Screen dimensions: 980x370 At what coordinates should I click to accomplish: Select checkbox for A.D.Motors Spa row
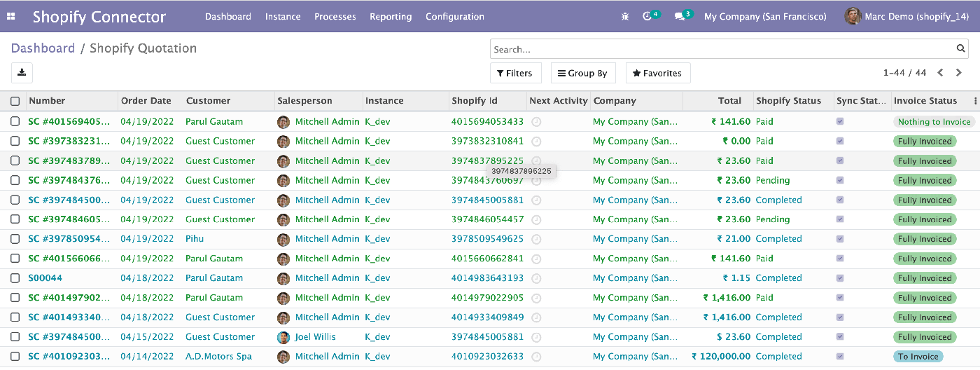[x=15, y=357]
